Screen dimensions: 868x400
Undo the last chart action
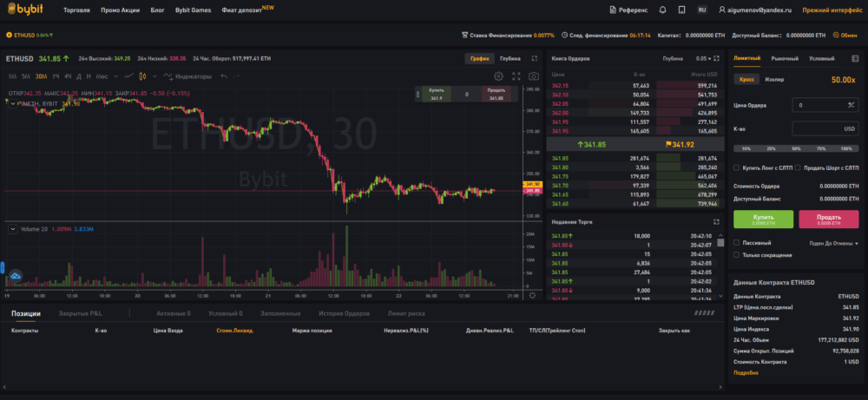224,76
